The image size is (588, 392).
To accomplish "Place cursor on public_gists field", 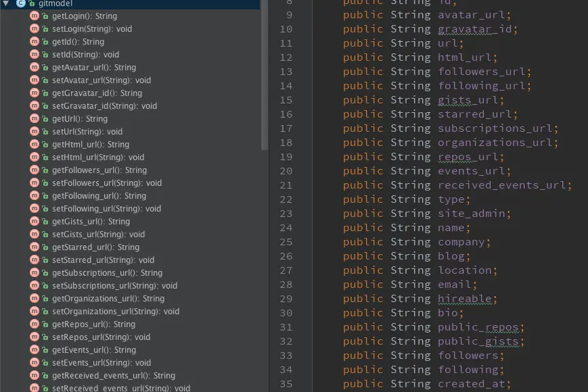I will coord(478,341).
